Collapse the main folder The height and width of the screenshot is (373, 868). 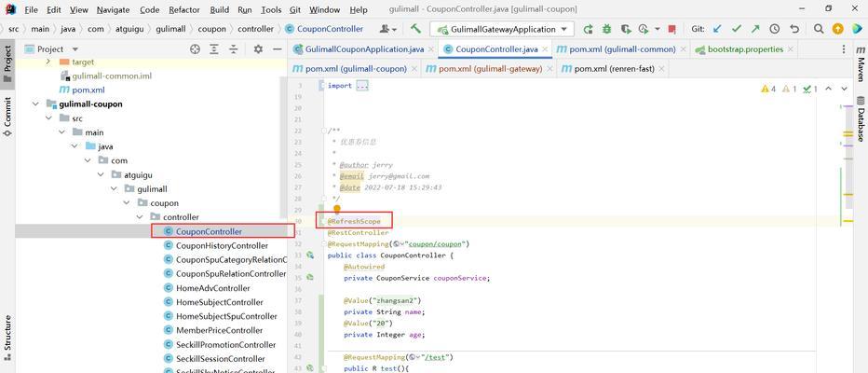(x=61, y=131)
